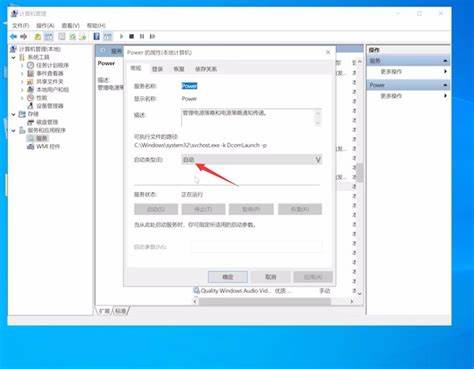Viewport: 474px width, 369px height.
Task: Expand the 任务计划程序 node
Action: point(22,65)
